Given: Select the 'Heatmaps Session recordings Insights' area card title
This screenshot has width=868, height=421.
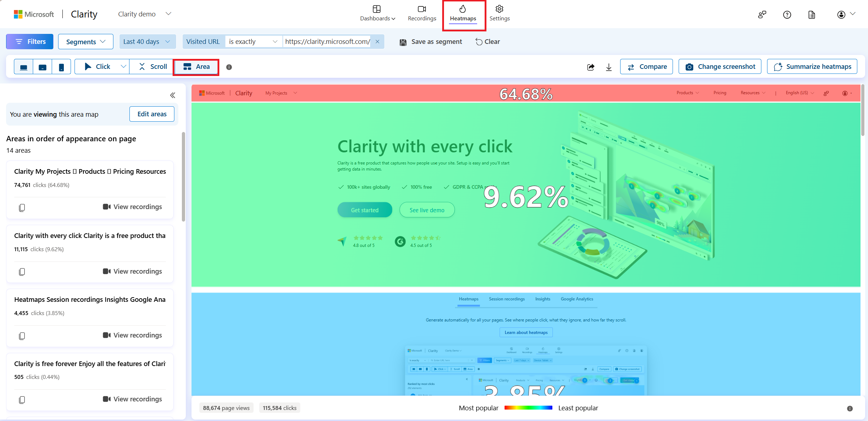Looking at the screenshot, I should 90,300.
